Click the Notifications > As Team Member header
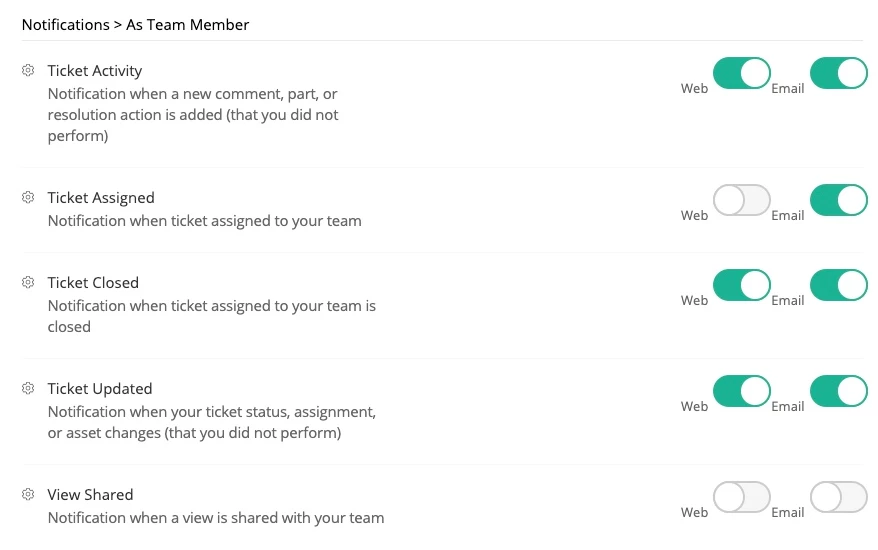 [135, 24]
